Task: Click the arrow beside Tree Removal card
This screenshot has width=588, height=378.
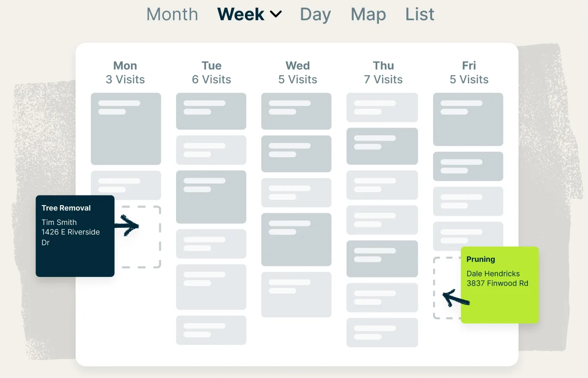Action: coord(127,225)
